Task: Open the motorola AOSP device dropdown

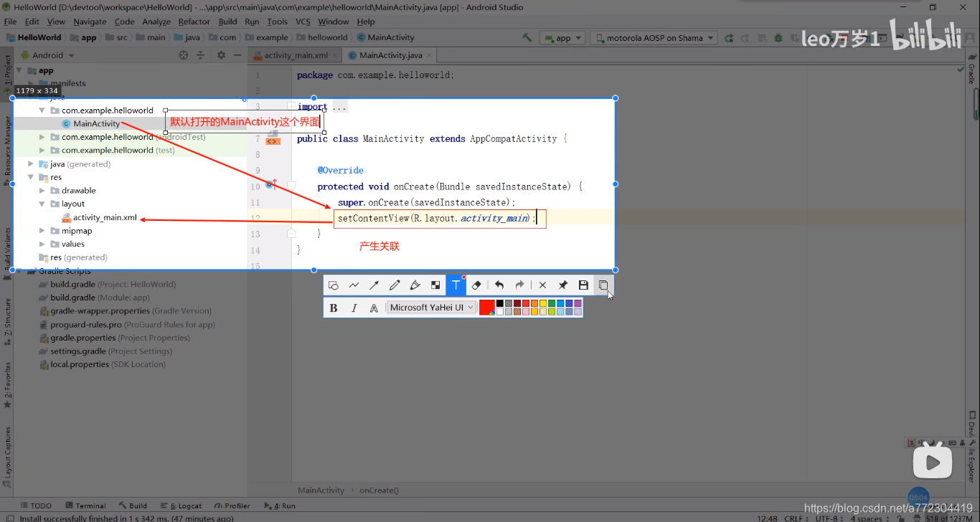Action: point(654,38)
